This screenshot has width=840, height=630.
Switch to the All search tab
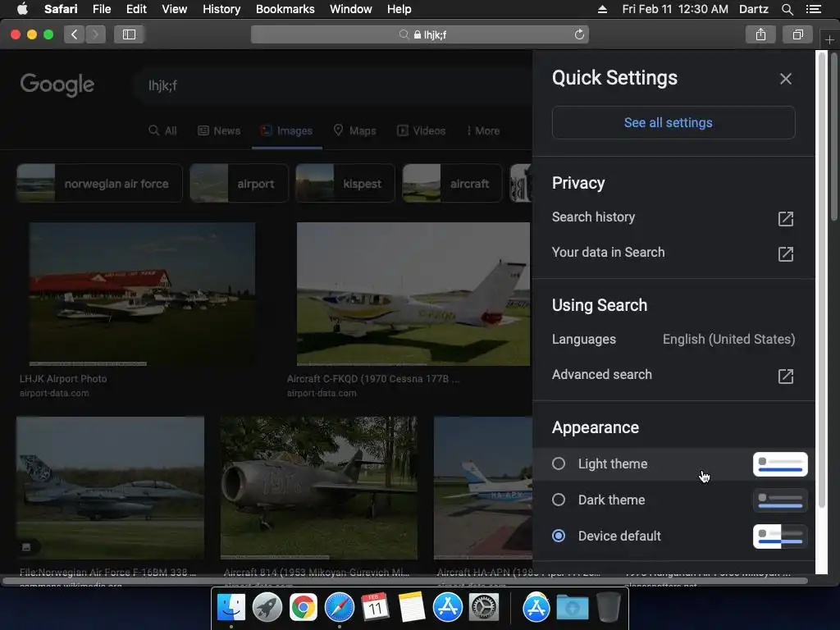pos(162,130)
